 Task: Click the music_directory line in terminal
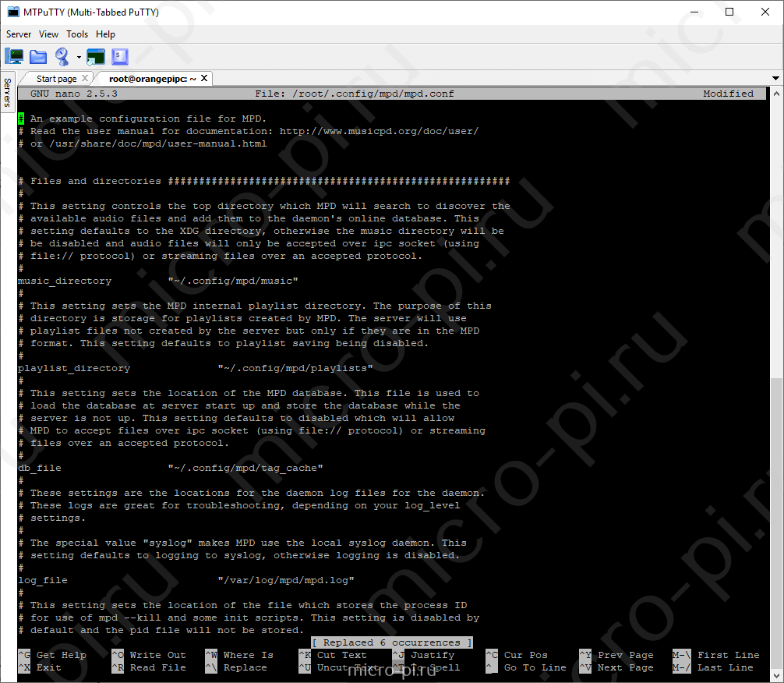point(158,281)
